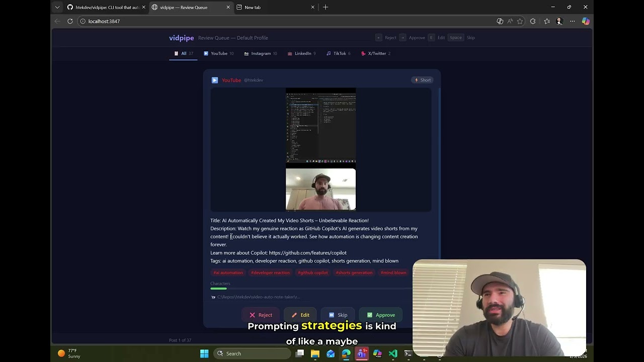644x362 pixels.
Task: Open the favorites list icon
Action: pyautogui.click(x=547, y=21)
